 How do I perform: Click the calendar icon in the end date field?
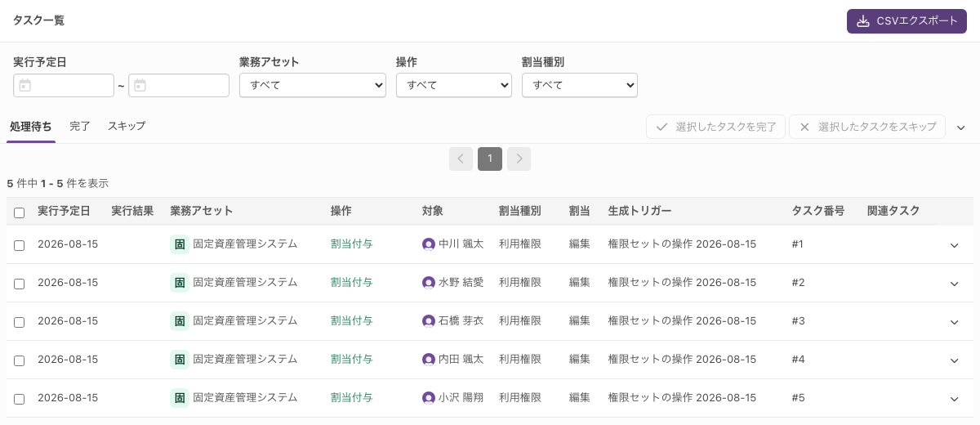tap(140, 86)
